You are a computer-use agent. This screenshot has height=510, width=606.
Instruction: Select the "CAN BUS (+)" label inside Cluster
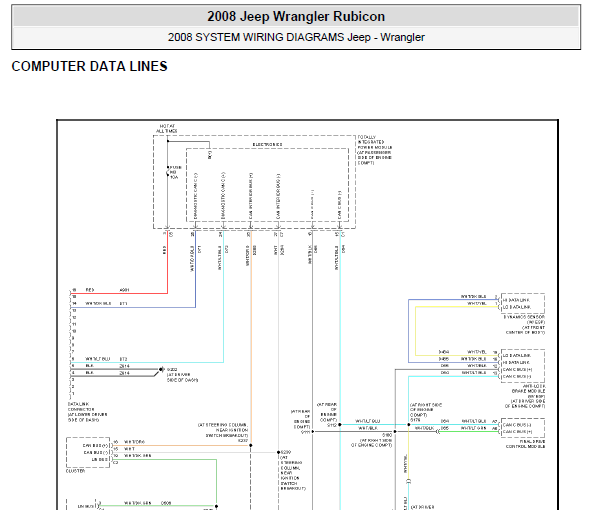click(x=95, y=445)
